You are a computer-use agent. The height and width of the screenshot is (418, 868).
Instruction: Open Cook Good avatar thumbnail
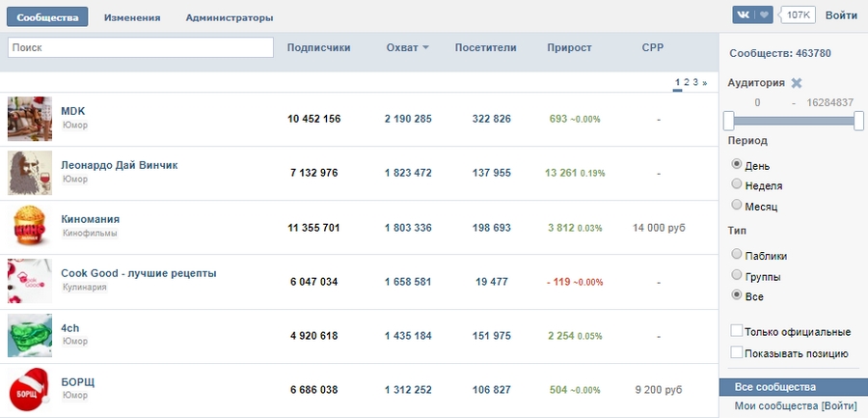[x=30, y=281]
